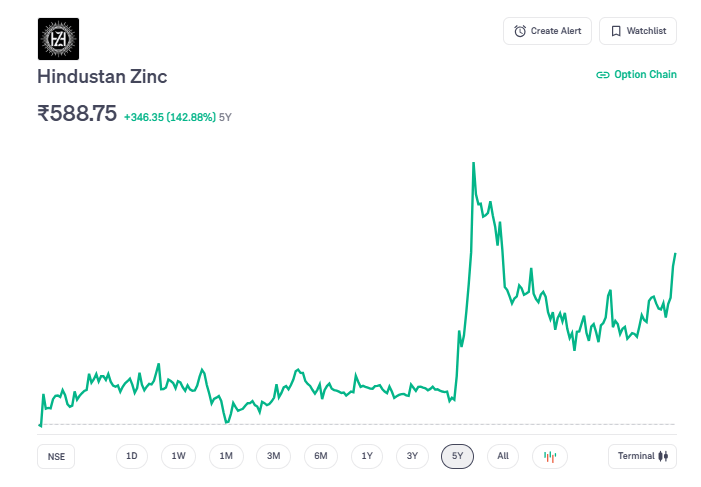The height and width of the screenshot is (487, 701).
Task: Click the Hindustan Zinc company logo
Action: tap(58, 39)
